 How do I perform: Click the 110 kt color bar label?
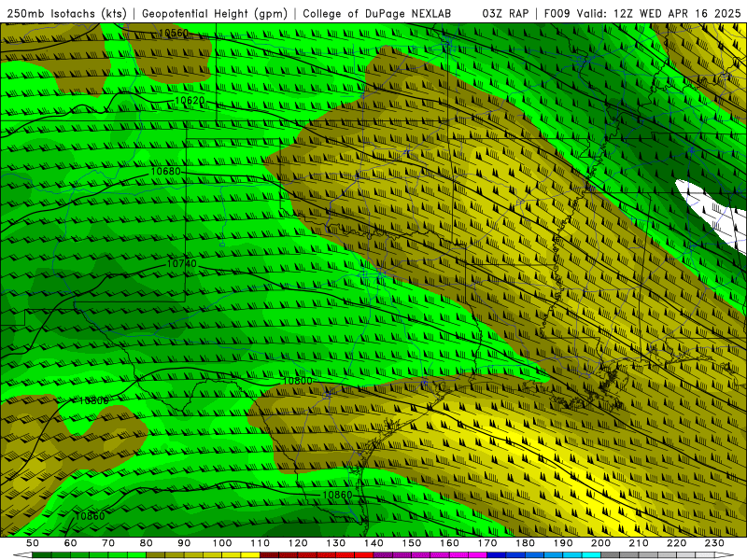pos(260,543)
